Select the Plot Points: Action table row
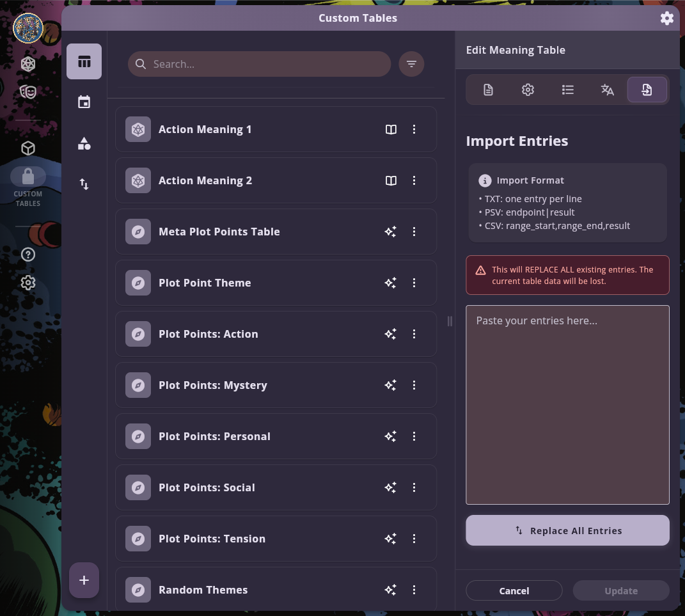This screenshot has width=685, height=616. tap(276, 334)
